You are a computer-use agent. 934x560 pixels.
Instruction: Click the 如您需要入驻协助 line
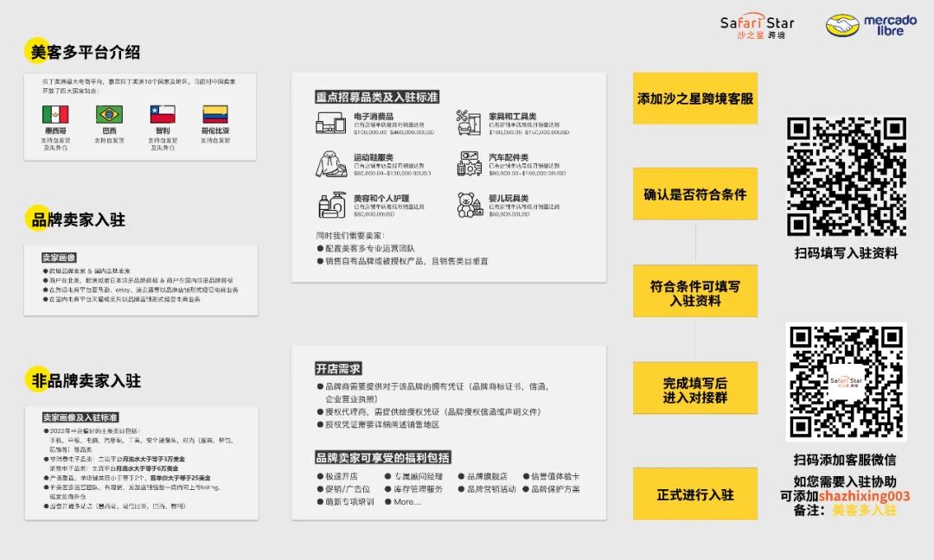(x=845, y=481)
